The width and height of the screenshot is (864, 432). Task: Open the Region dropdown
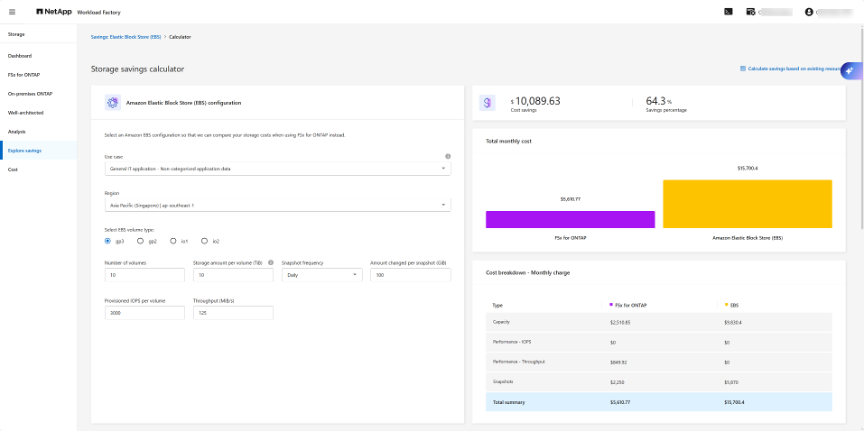[278, 205]
